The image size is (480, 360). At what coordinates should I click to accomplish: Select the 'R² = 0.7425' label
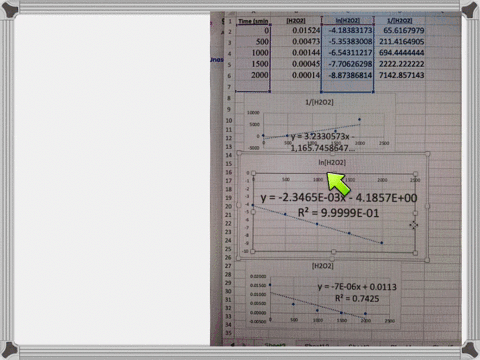[357, 298]
